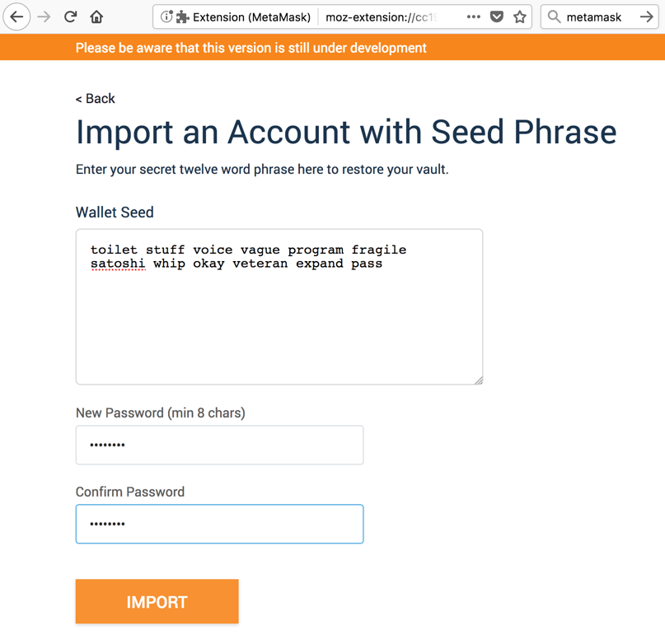Image resolution: width=665 pixels, height=644 pixels.
Task: Focus the Confirm Password field
Action: tap(219, 524)
